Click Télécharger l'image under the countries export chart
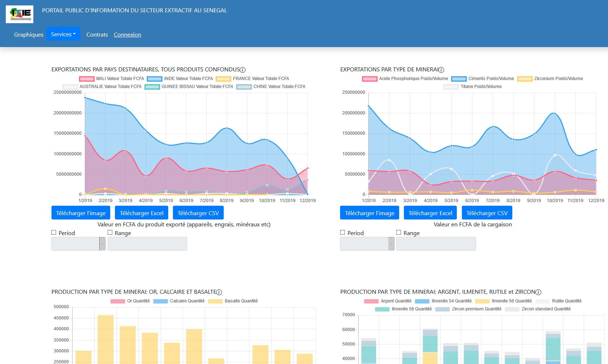The image size is (608, 364). [x=81, y=213]
